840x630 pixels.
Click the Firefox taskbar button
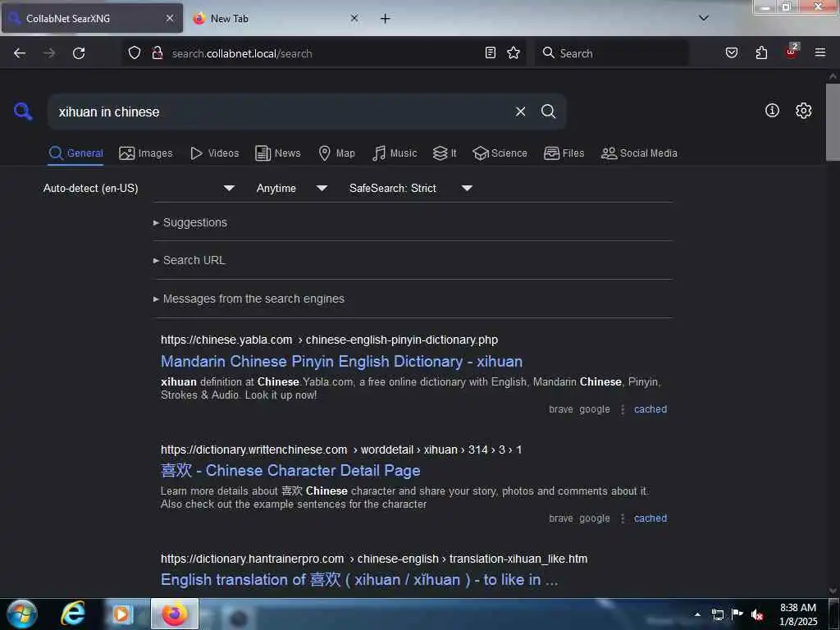coord(175,614)
